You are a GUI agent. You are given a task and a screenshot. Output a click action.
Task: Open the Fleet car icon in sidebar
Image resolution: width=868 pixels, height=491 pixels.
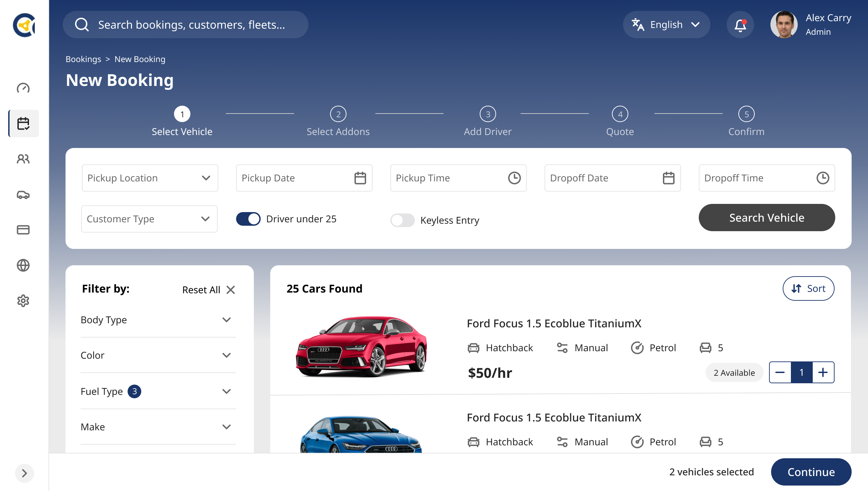[x=23, y=194]
